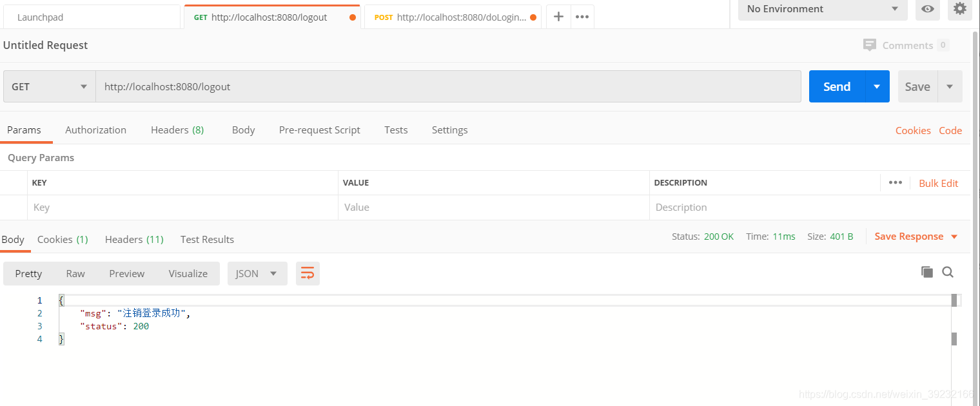This screenshot has height=406, width=980.
Task: Click the response scrollbar thumb
Action: pyautogui.click(x=954, y=300)
